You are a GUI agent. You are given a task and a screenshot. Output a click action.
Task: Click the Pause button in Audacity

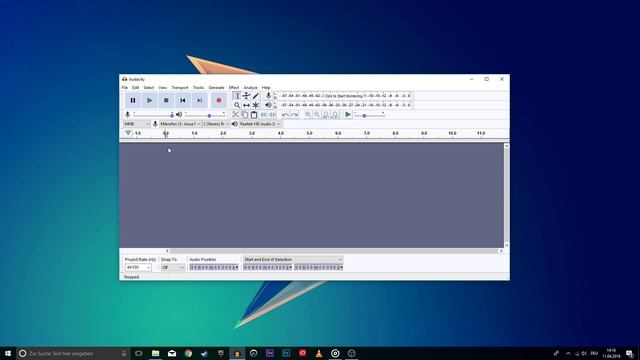click(133, 100)
